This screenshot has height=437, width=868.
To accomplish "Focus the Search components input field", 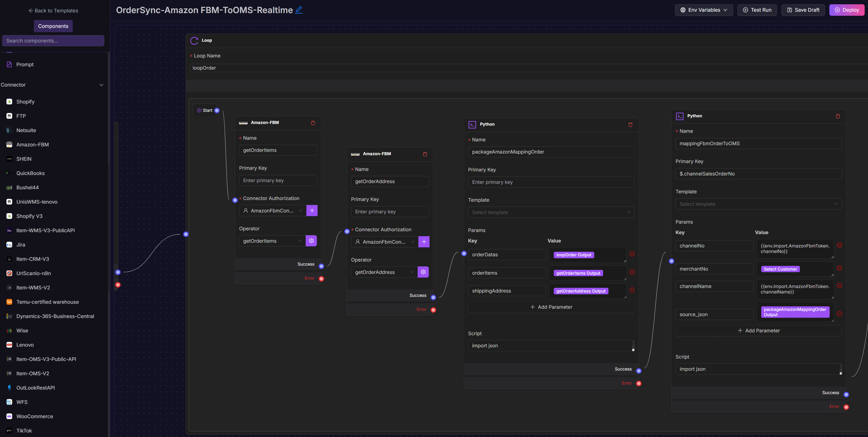I will (53, 41).
